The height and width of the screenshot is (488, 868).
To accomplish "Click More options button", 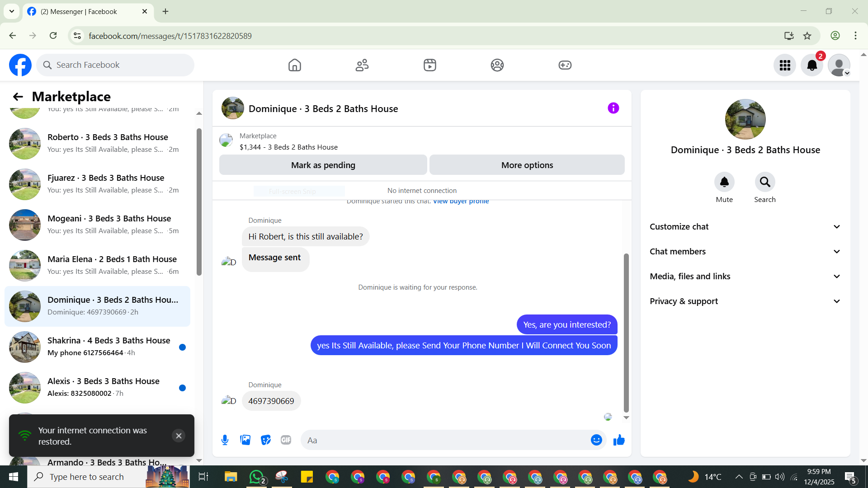I will [x=527, y=165].
